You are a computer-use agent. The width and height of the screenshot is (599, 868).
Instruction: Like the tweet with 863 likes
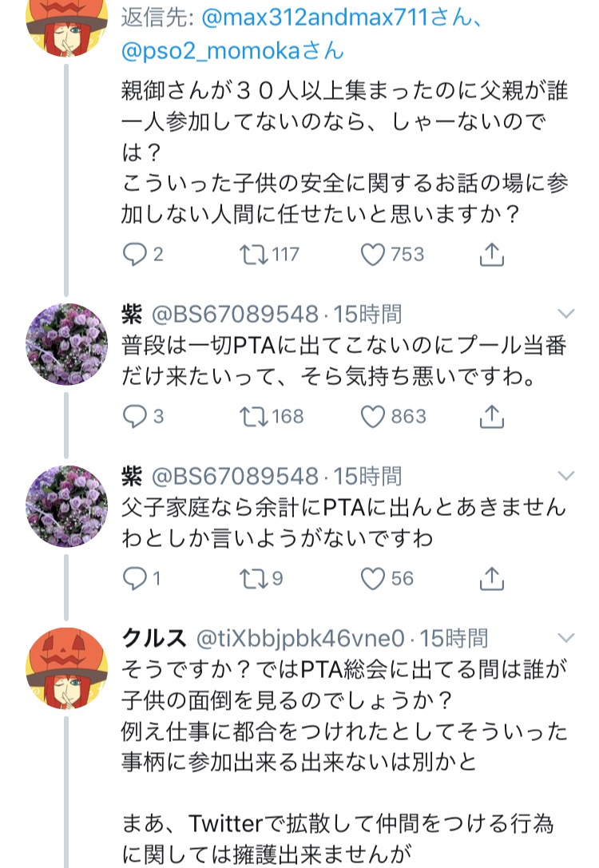(x=372, y=416)
